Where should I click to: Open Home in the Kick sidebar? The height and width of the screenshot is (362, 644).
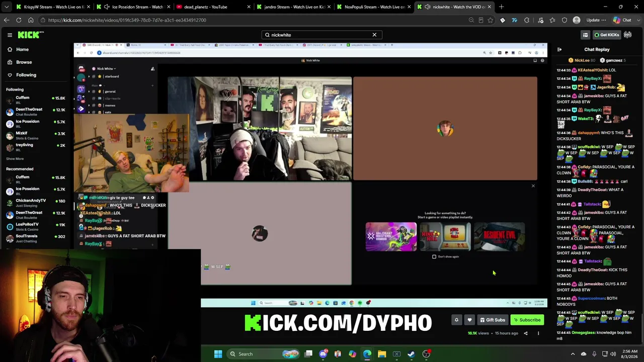22,49
